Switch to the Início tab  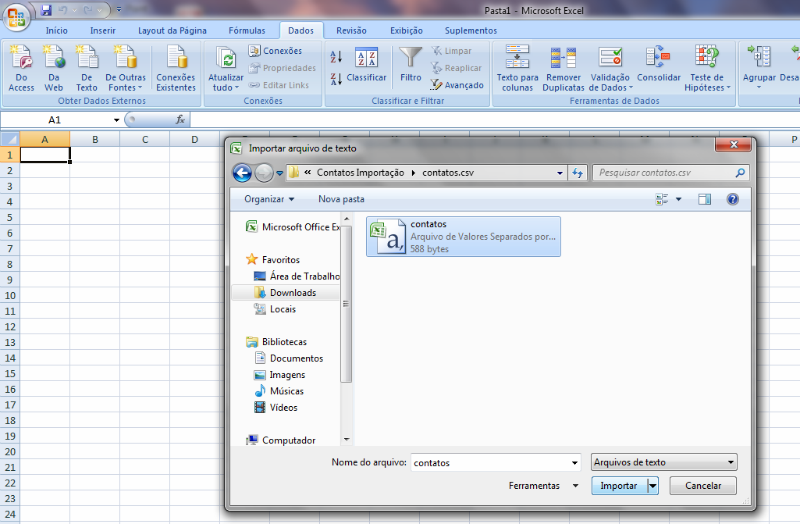coord(57,31)
